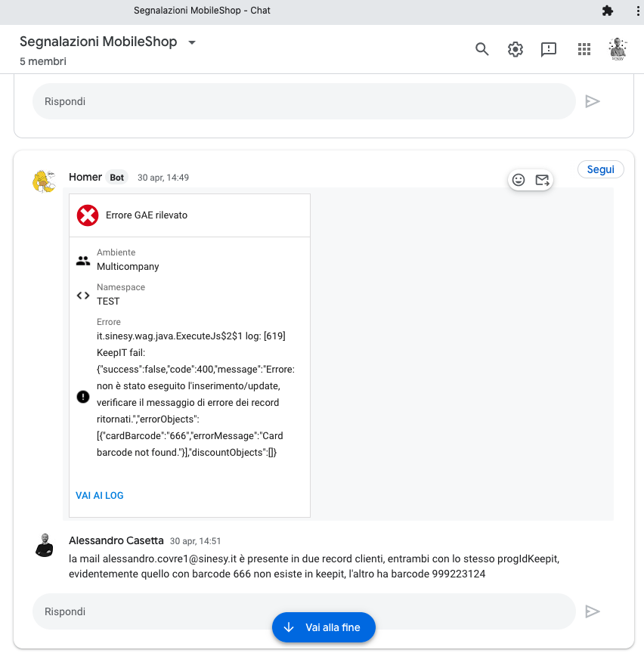The image size is (644, 653).
Task: Jump to bottom with Vai alla fine
Action: 324,627
